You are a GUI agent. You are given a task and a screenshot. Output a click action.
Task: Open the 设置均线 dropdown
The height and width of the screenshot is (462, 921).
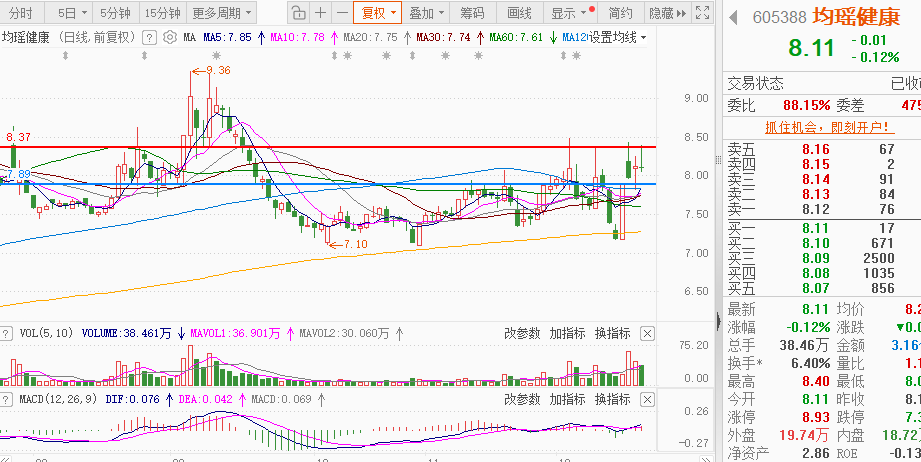click(617, 38)
